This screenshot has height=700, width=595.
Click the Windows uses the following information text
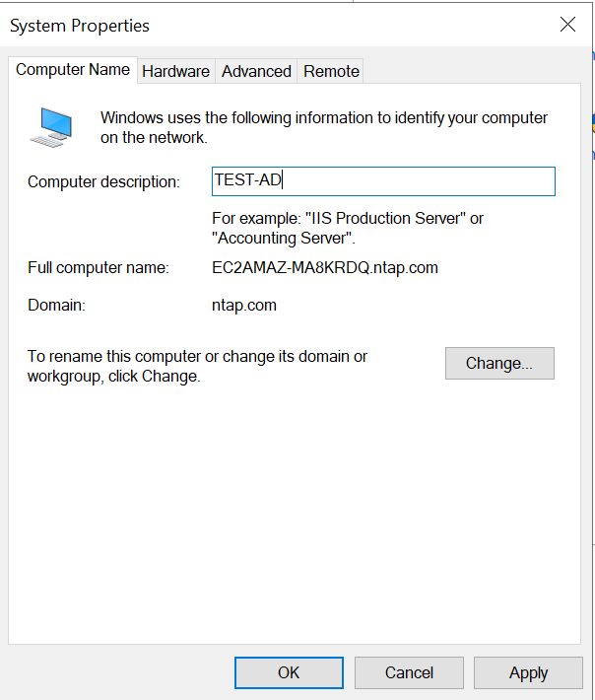(324, 128)
